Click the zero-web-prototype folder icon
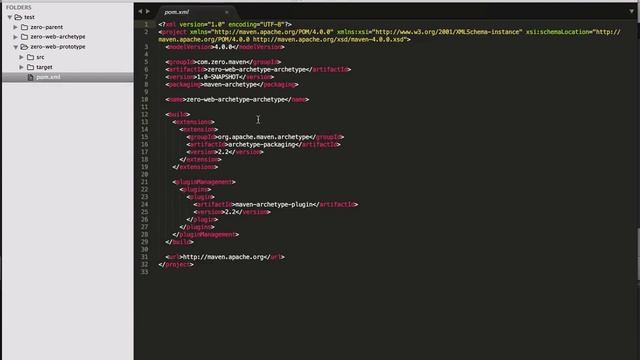Image resolution: width=640 pixels, height=360 pixels. pos(24,47)
